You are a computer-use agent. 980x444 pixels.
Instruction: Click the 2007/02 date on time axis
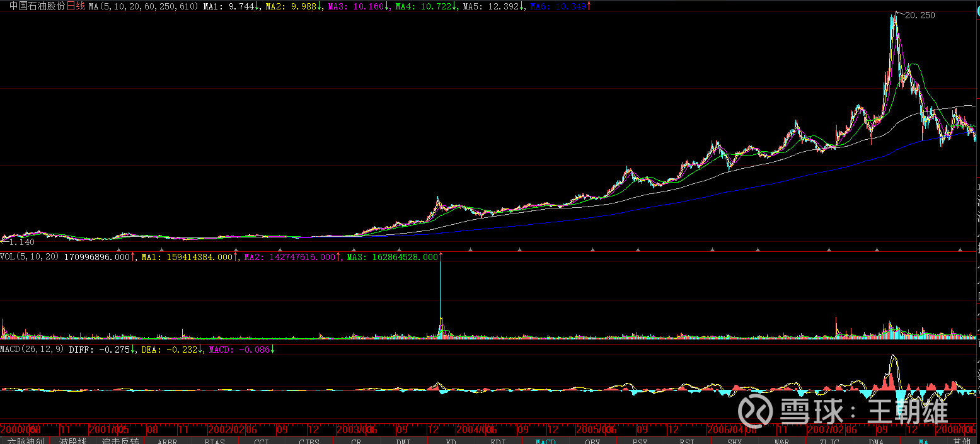[825, 429]
